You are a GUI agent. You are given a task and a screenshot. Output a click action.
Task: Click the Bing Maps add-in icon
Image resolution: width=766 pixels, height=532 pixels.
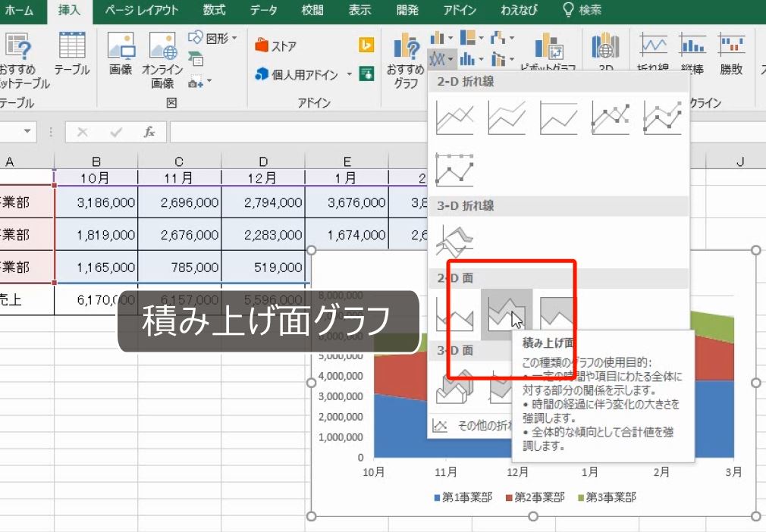[x=366, y=45]
